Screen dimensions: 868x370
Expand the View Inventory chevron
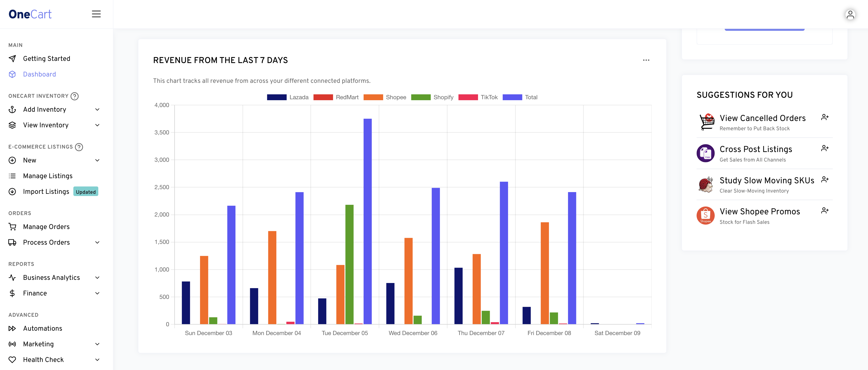pyautogui.click(x=97, y=125)
